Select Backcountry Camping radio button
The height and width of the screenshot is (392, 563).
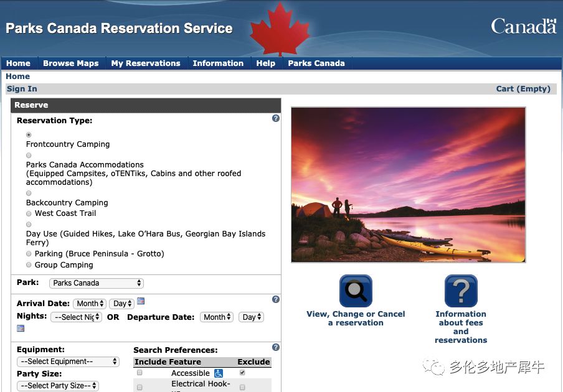click(x=29, y=193)
